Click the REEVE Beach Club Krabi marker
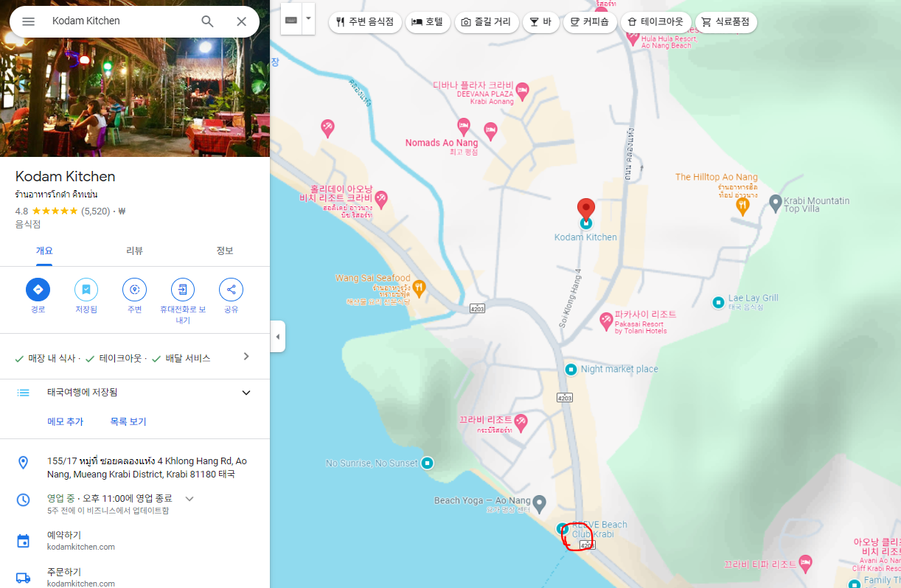The image size is (901, 588). 563,528
